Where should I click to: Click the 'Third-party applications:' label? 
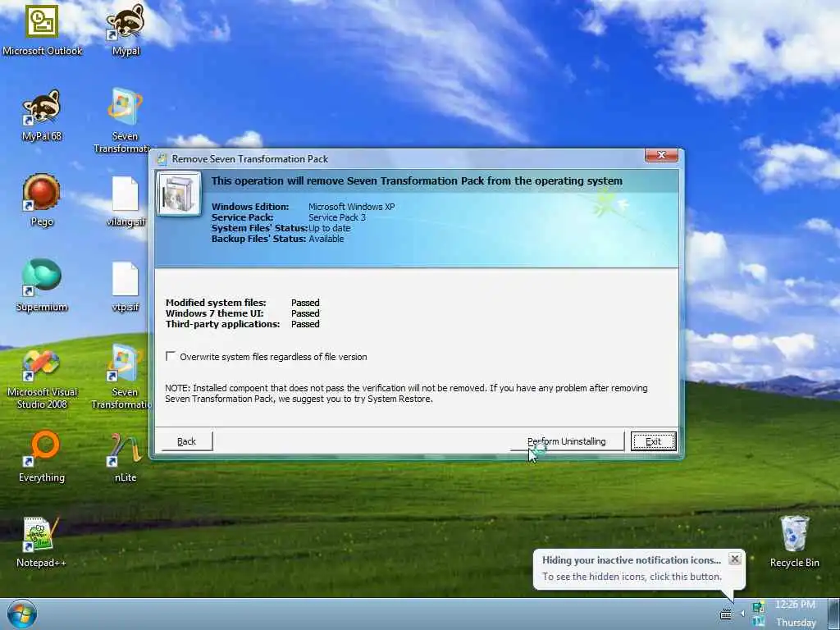coord(222,324)
